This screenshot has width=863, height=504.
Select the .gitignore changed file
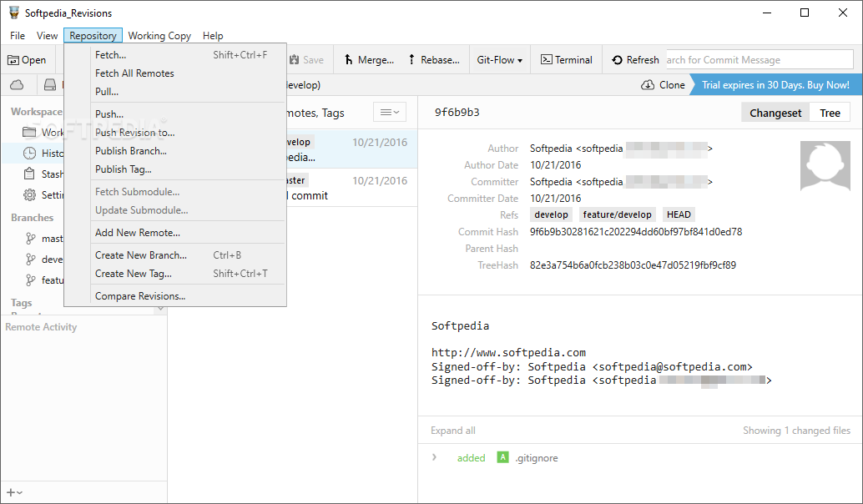(x=537, y=458)
